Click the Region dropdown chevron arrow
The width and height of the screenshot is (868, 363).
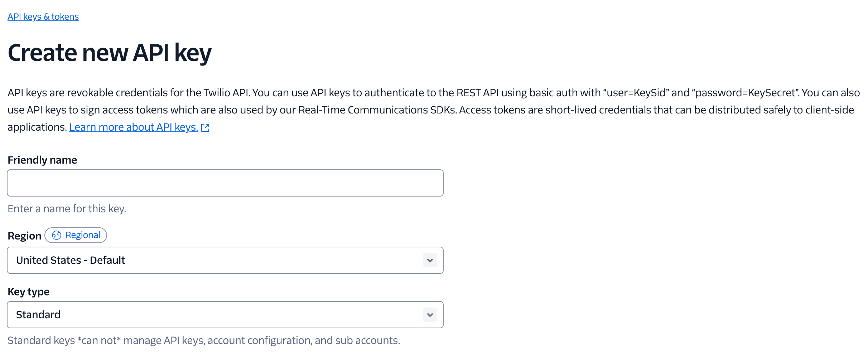pyautogui.click(x=430, y=260)
